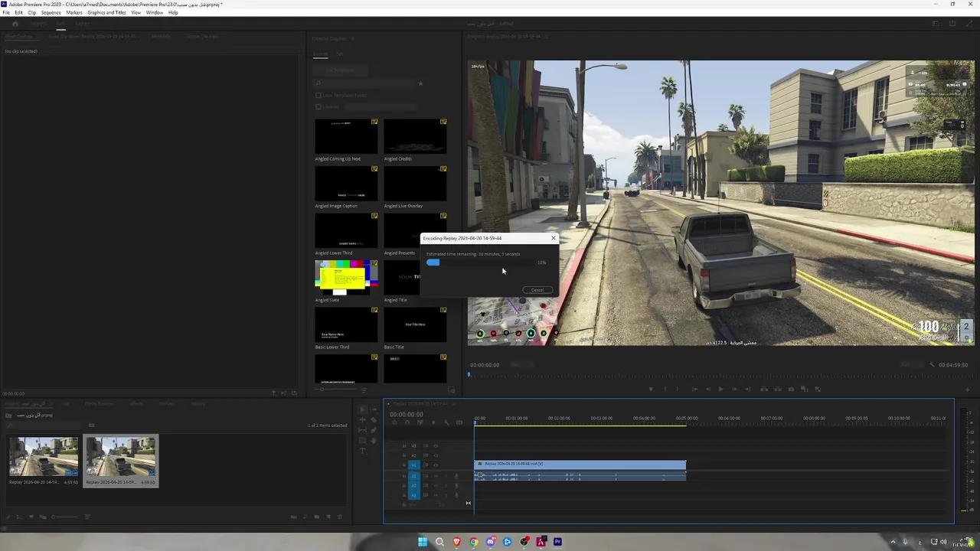Open the Markers menu
Screen dimensions: 980x551
74,12
